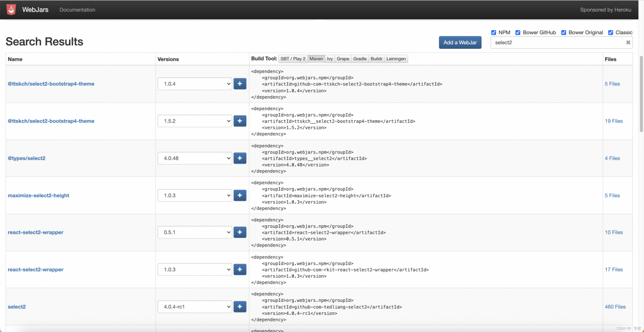Click plus icon for @types/select2 row

(239, 158)
